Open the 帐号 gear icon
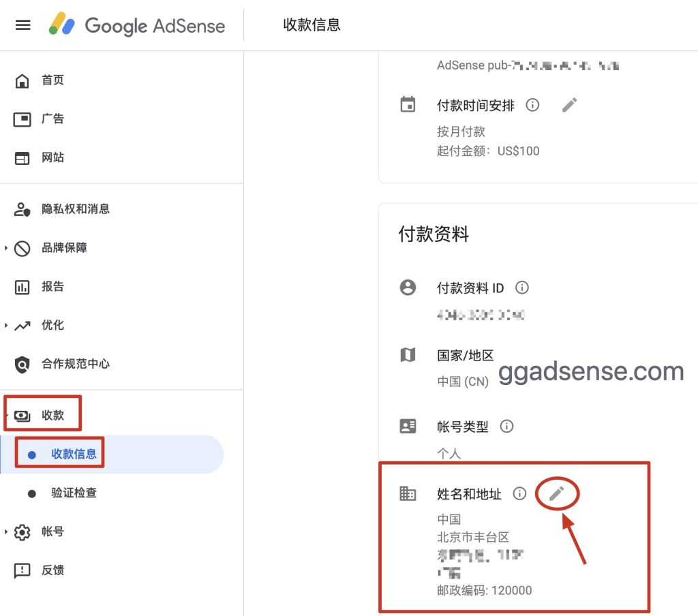 (22, 532)
